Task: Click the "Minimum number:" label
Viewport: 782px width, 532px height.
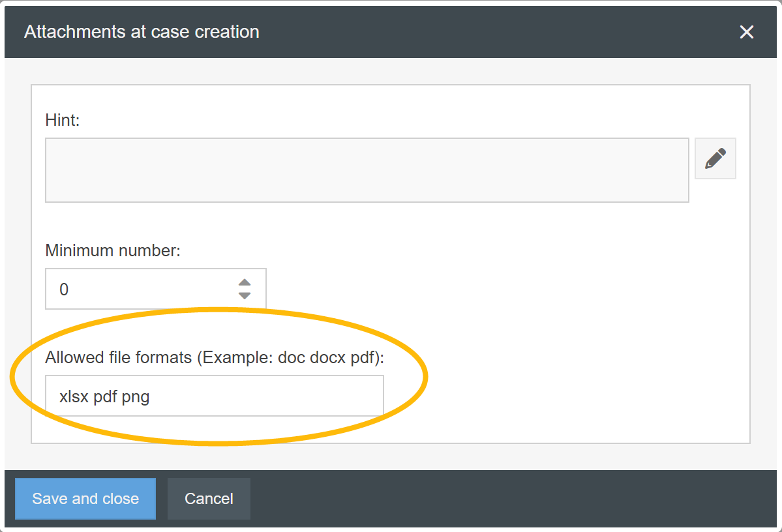Action: [x=113, y=250]
